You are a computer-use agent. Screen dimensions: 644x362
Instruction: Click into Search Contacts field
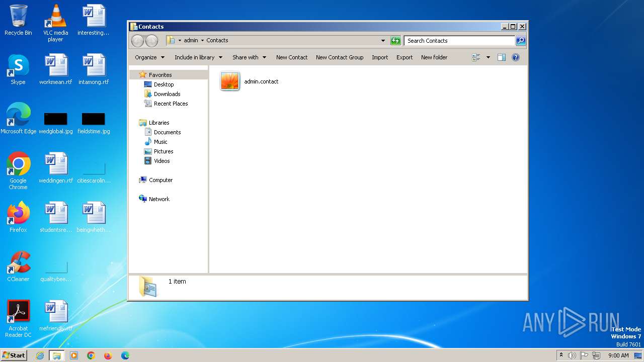(x=460, y=41)
